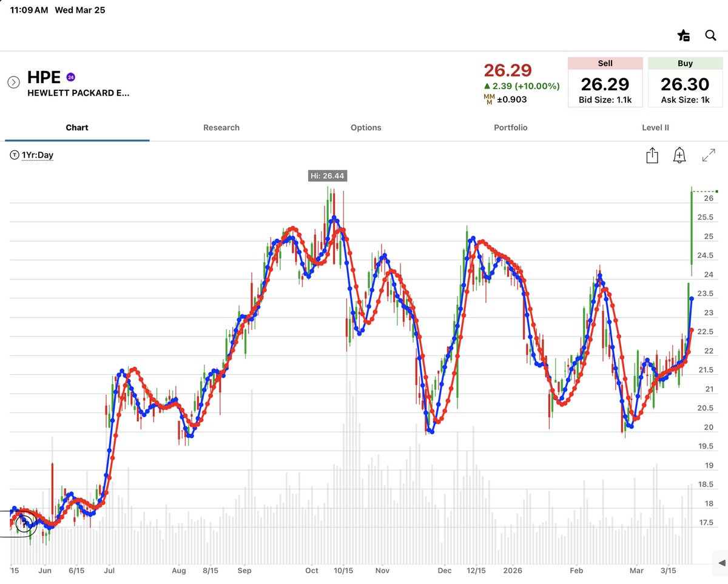
Task: Tap the Hi: 26.44 label
Action: point(328,176)
